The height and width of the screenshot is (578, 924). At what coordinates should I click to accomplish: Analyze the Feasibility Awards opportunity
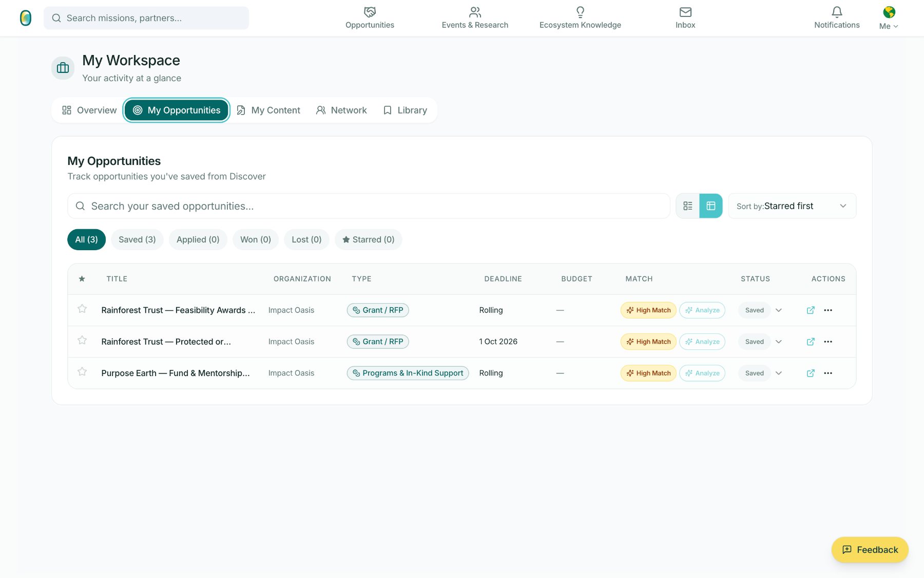coord(702,310)
